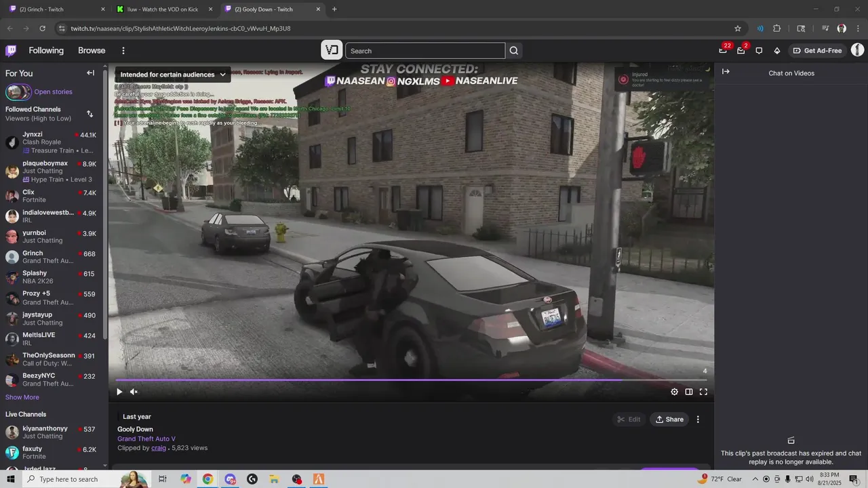The width and height of the screenshot is (868, 488).
Task: Click the Edit clip button
Action: click(629, 420)
